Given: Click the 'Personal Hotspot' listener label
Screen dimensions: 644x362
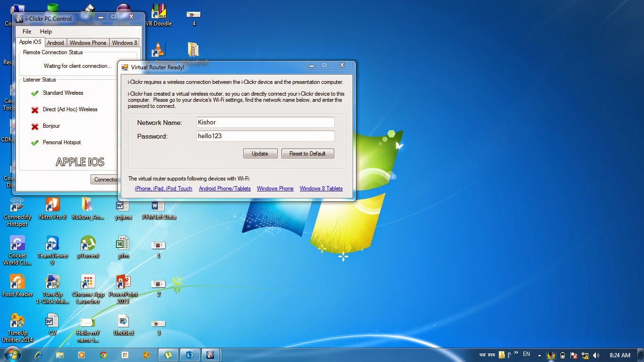Looking at the screenshot, I should (62, 142).
